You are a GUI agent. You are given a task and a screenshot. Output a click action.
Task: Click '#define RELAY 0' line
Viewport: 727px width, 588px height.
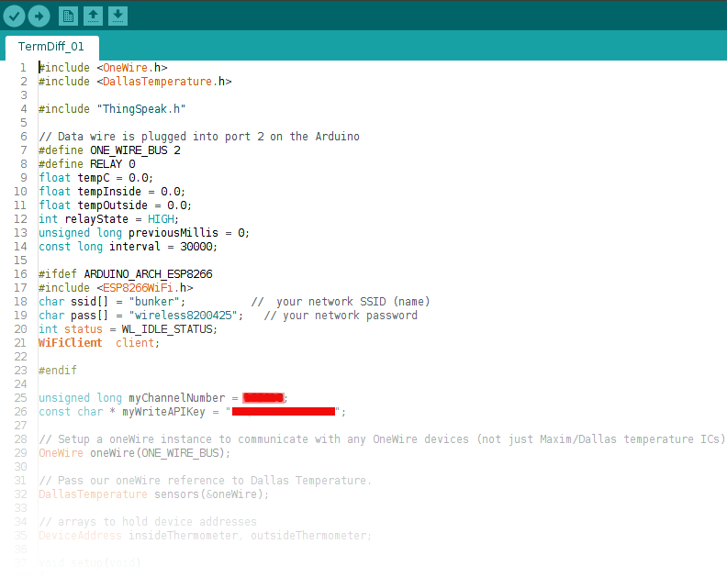pyautogui.click(x=87, y=164)
